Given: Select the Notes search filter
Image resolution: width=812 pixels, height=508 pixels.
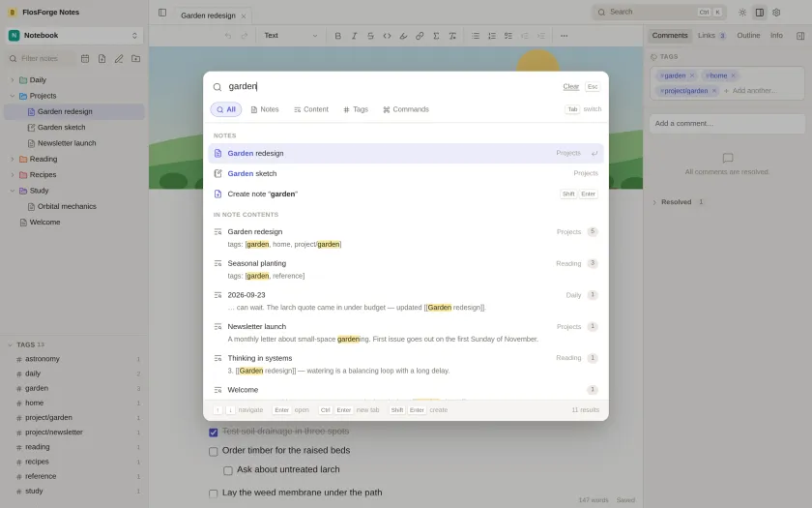Looking at the screenshot, I should [265, 109].
